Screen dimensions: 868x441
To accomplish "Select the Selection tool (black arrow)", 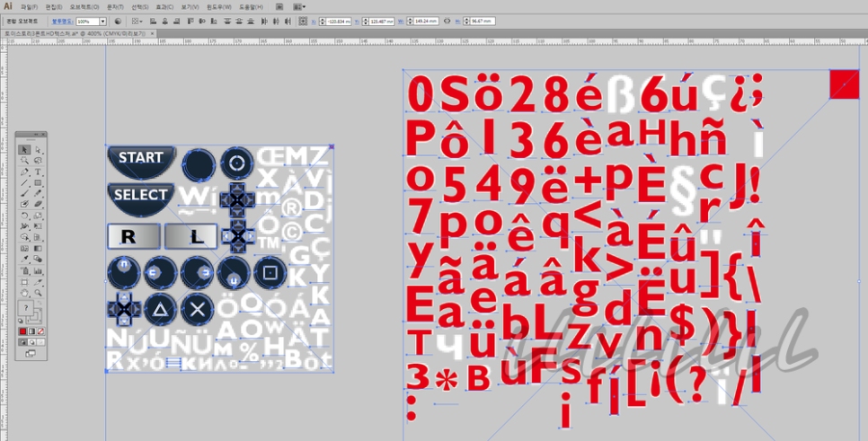I will (x=23, y=149).
